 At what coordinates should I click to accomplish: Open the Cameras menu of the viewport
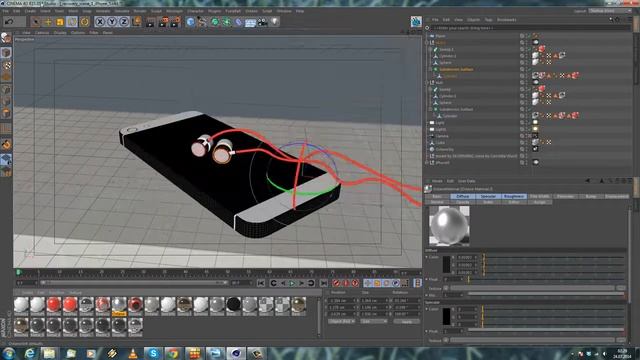42,32
